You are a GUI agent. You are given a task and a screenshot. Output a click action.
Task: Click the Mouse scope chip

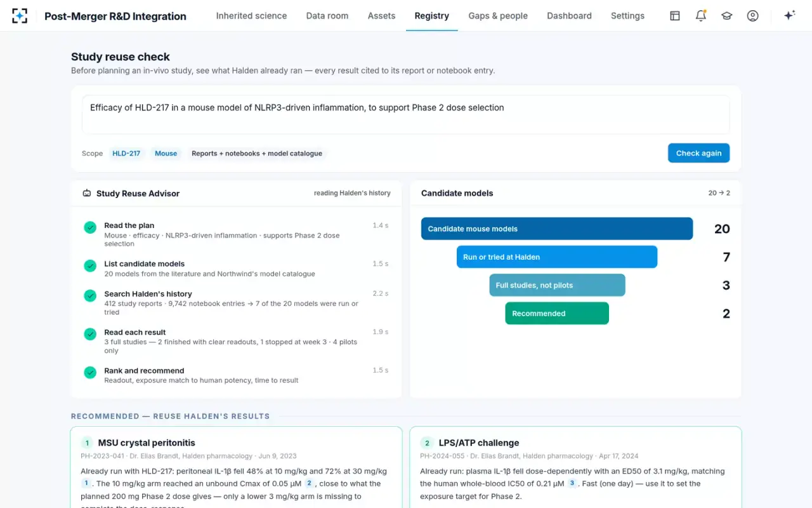[166, 153]
